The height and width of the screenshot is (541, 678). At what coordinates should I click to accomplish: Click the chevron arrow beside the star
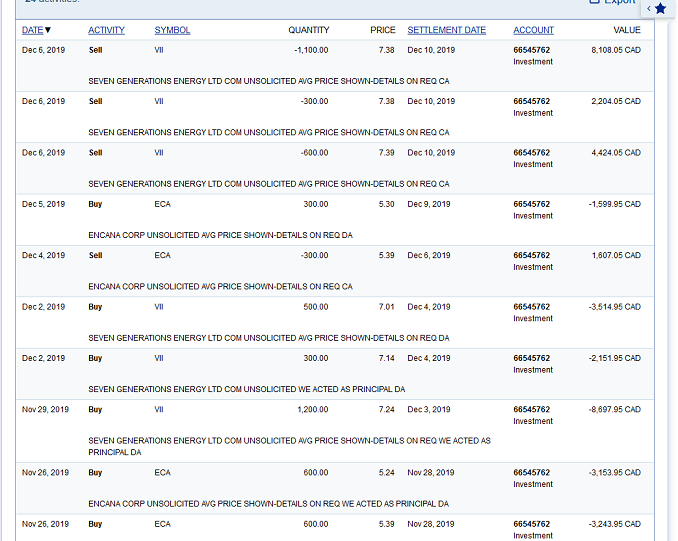click(x=648, y=9)
